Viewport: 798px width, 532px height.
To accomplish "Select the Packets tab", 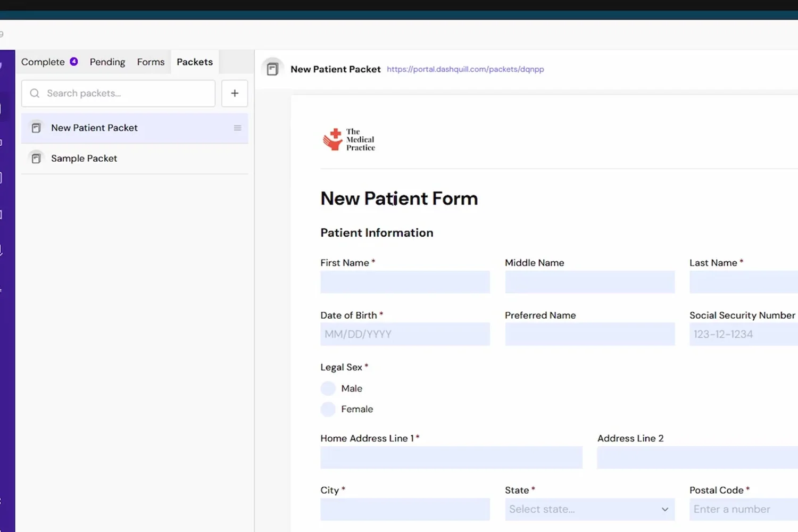I will click(x=195, y=62).
